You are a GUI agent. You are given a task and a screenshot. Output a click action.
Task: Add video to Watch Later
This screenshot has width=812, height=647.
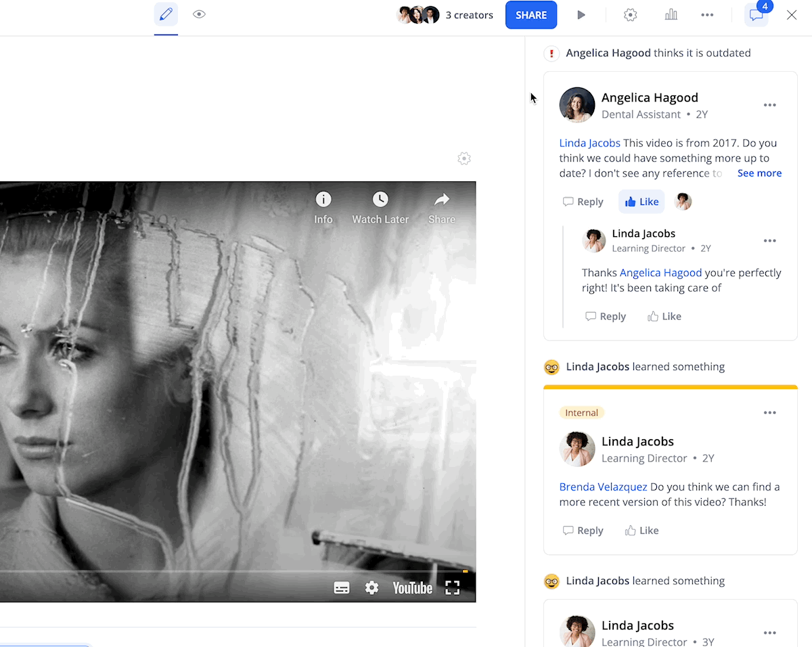[380, 207]
